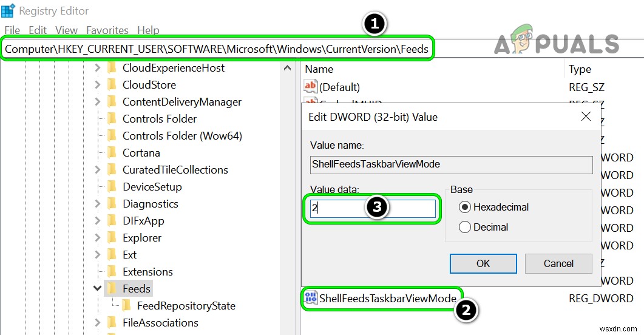This screenshot has width=644, height=335.
Task: Click the tree scroll up arrow
Action: [288, 68]
